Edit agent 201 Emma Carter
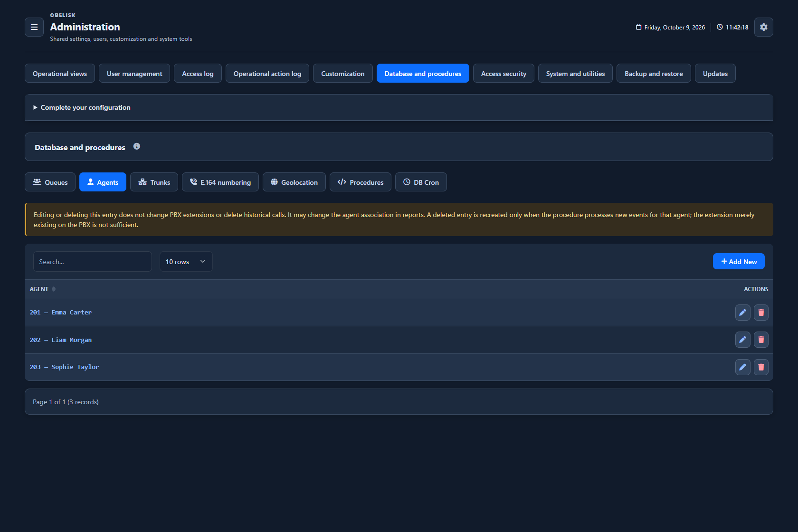 click(x=742, y=313)
